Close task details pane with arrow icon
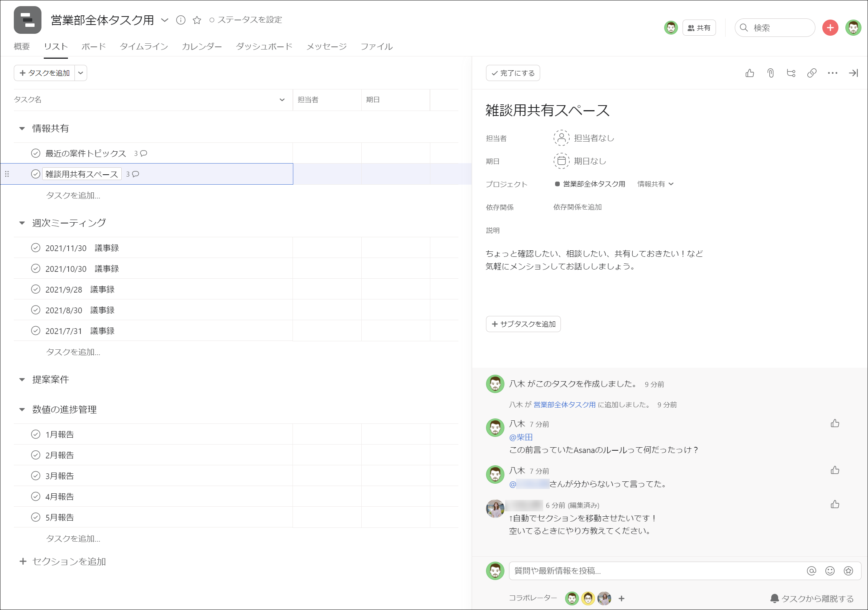 (x=853, y=73)
